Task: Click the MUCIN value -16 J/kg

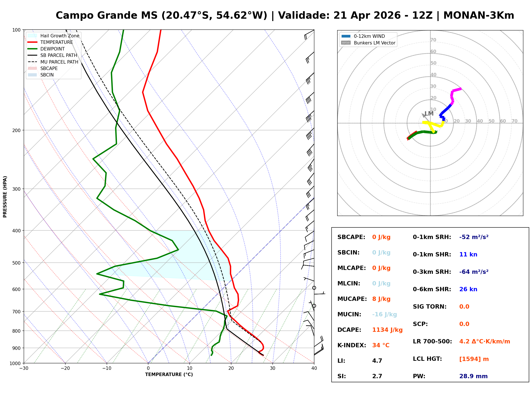Action: [x=385, y=314]
